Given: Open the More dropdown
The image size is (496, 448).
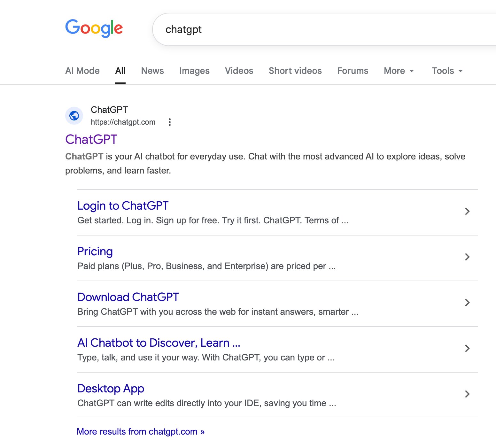Looking at the screenshot, I should pos(399,71).
